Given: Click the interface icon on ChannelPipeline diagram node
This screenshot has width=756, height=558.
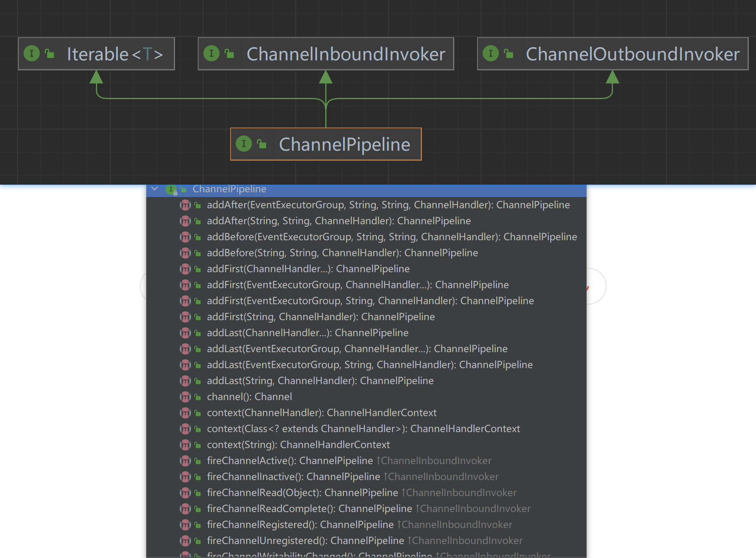Looking at the screenshot, I should coord(244,144).
